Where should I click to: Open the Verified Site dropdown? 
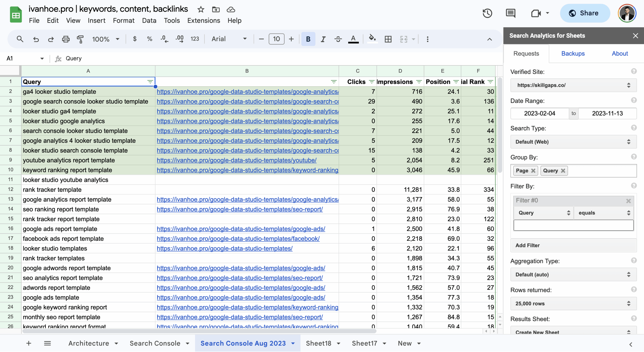[x=573, y=85]
